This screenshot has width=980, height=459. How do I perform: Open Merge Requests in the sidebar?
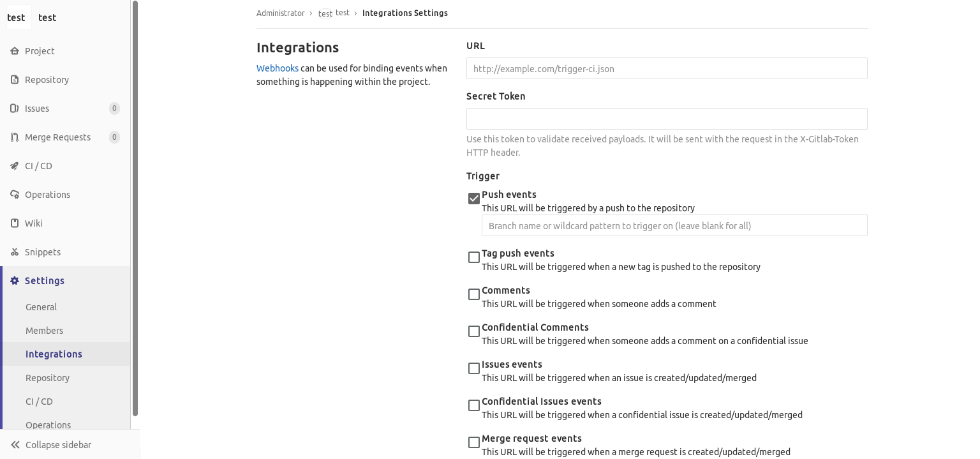click(65, 137)
